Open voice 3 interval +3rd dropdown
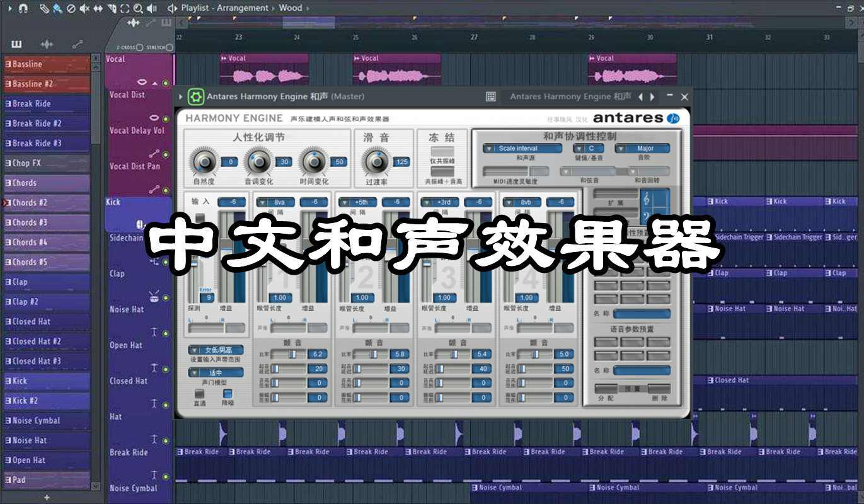The height and width of the screenshot is (504, 864). [439, 202]
